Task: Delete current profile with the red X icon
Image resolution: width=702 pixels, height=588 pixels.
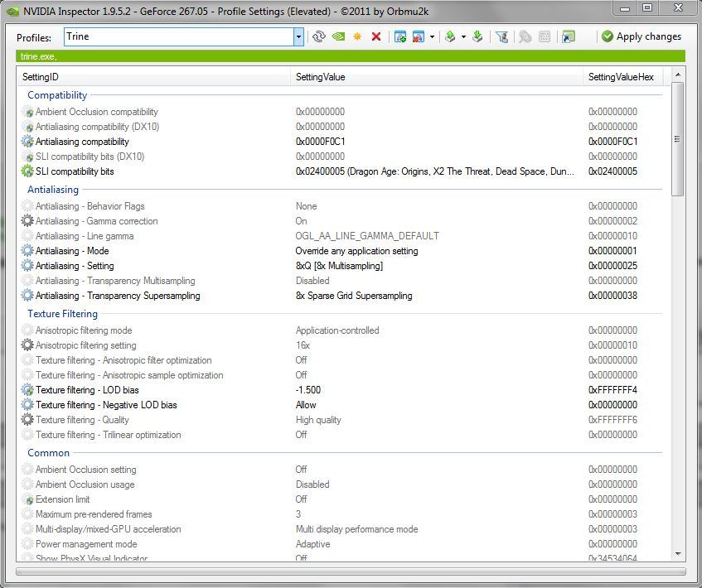Action: [376, 36]
